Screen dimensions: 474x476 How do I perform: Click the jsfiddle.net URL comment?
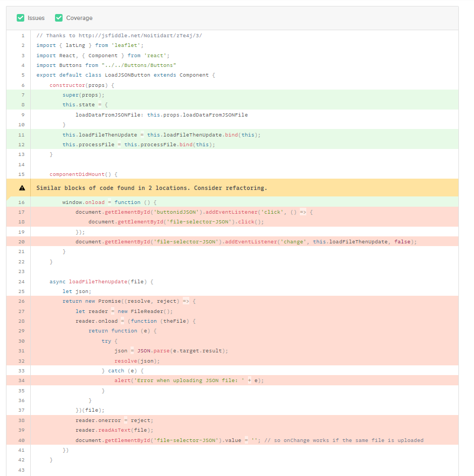pos(119,36)
